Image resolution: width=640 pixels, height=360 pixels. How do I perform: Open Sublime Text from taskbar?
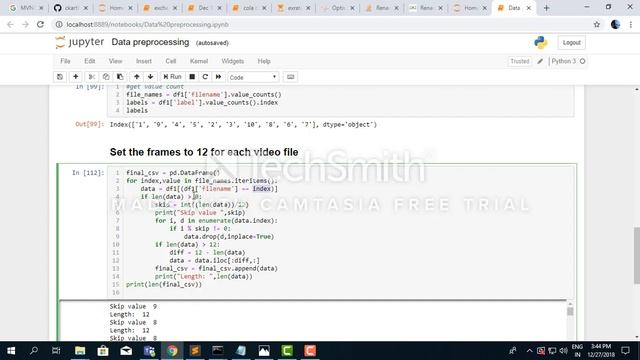pos(195,351)
